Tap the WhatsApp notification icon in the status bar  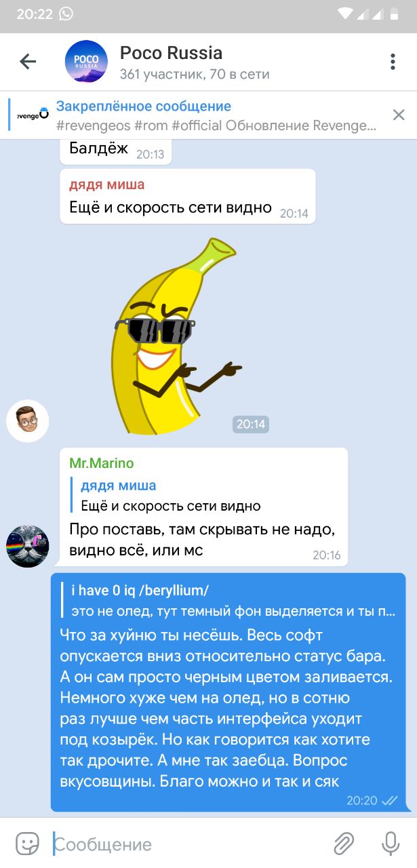pos(66,14)
